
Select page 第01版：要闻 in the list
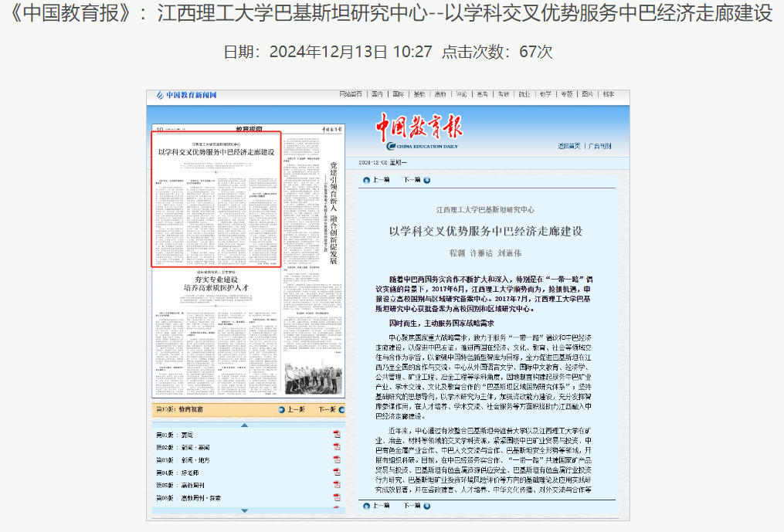[175, 435]
